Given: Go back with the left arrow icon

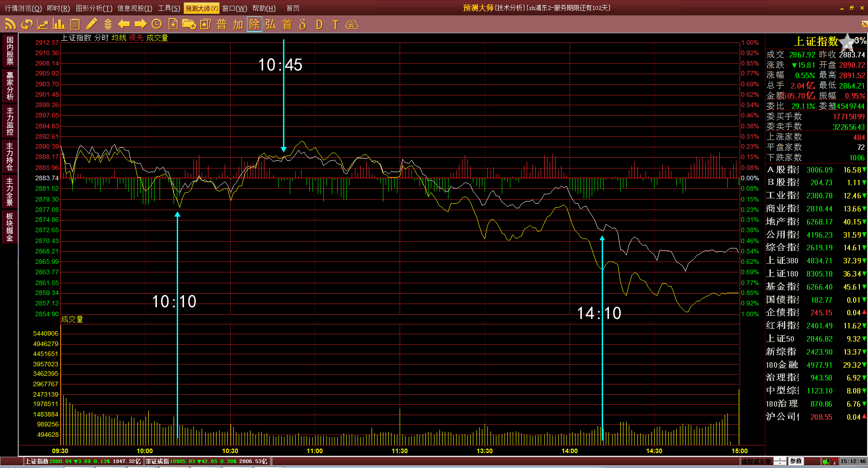Looking at the screenshot, I should coord(124,24).
